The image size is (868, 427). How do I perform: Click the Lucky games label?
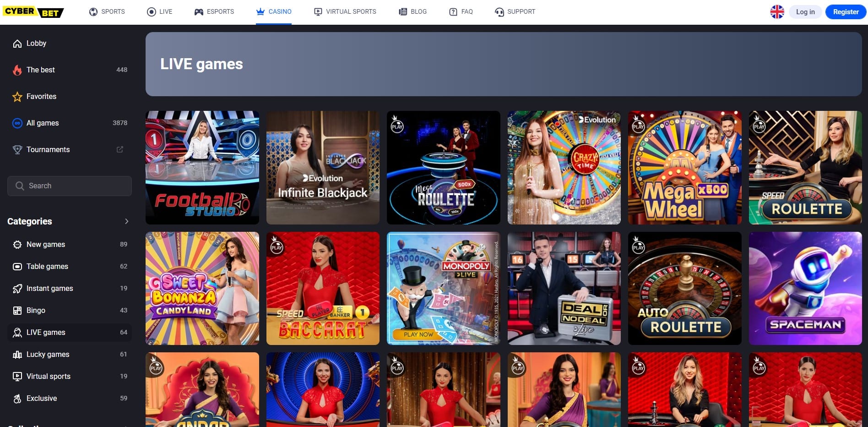[x=48, y=355]
